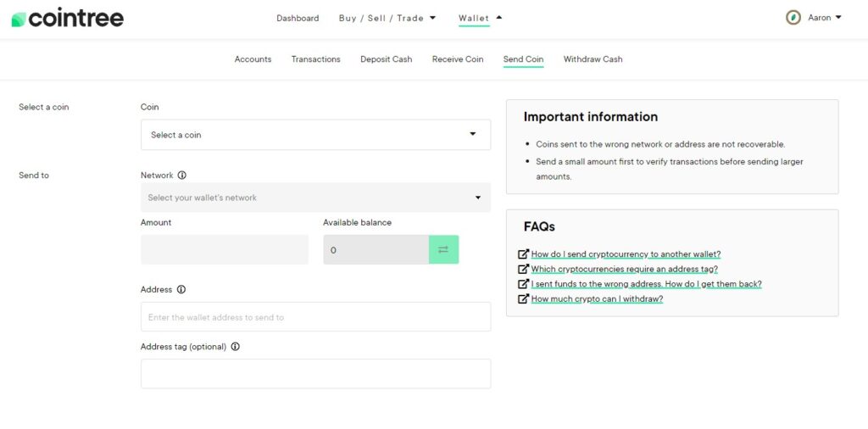Switch to the Transactions tab
Image resolution: width=868 pixels, height=429 pixels.
(316, 59)
